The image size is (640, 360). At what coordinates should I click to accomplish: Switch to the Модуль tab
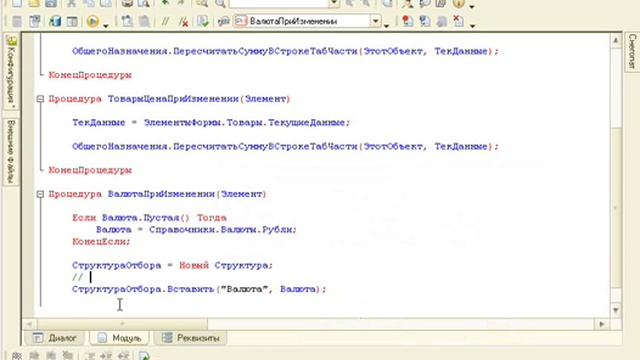(x=119, y=338)
